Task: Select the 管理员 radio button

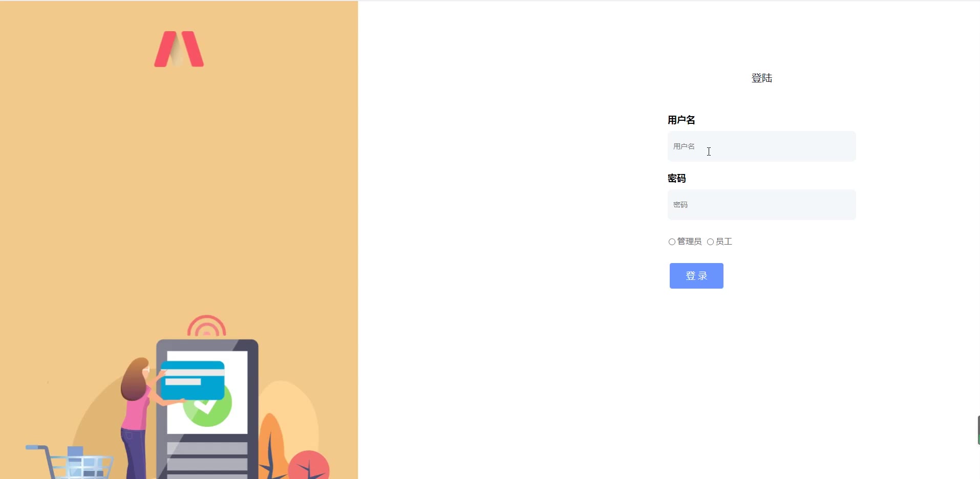Action: click(672, 242)
